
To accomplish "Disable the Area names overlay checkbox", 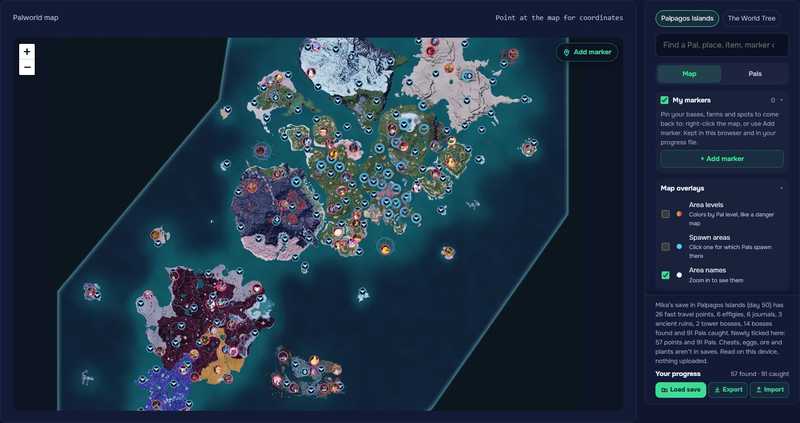I will (x=665, y=275).
